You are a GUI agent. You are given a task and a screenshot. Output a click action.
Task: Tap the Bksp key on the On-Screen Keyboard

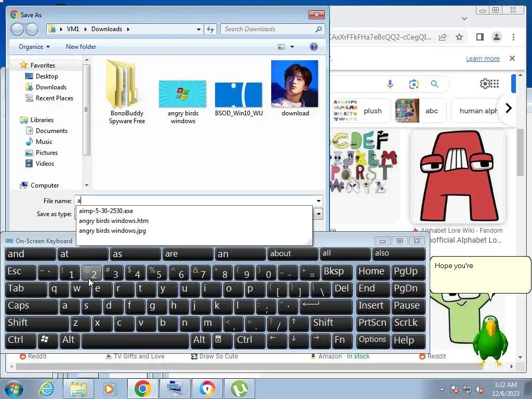337,272
